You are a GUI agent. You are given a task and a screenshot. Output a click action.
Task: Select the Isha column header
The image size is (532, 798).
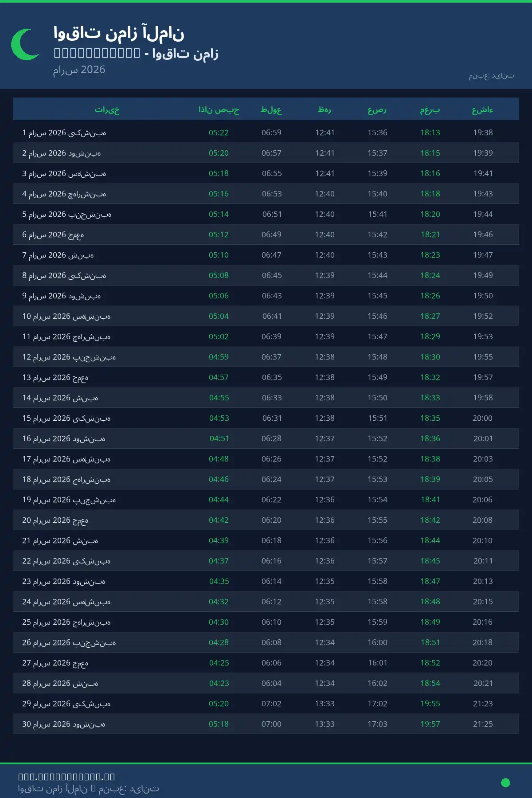point(482,110)
